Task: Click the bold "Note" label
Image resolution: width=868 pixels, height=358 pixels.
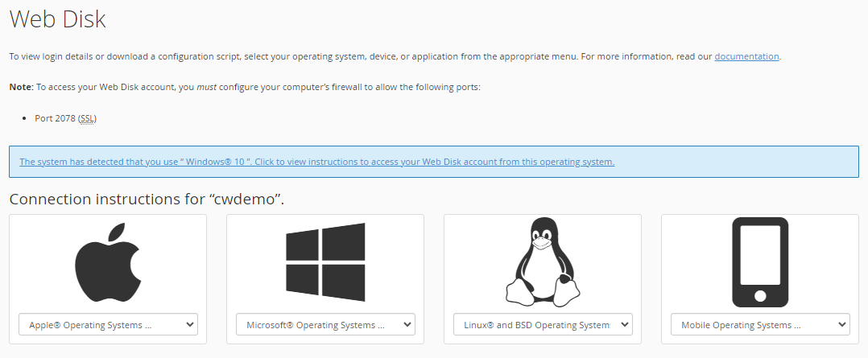Action: coord(20,86)
